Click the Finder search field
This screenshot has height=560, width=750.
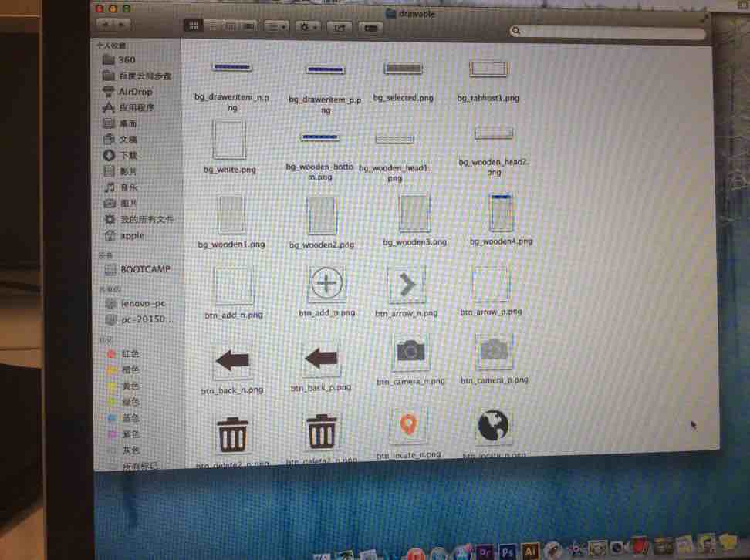(608, 32)
